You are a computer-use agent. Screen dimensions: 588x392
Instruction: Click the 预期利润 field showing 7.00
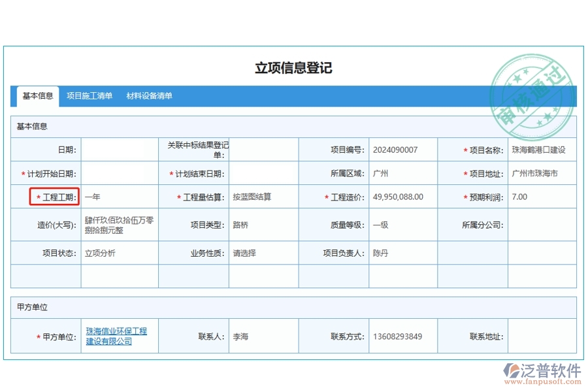542,197
